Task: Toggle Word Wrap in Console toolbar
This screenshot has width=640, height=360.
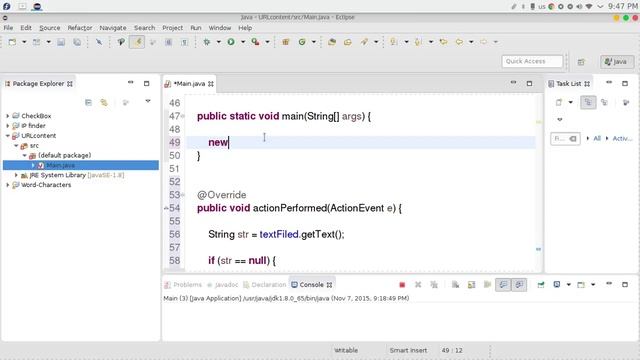Action: tap(487, 285)
